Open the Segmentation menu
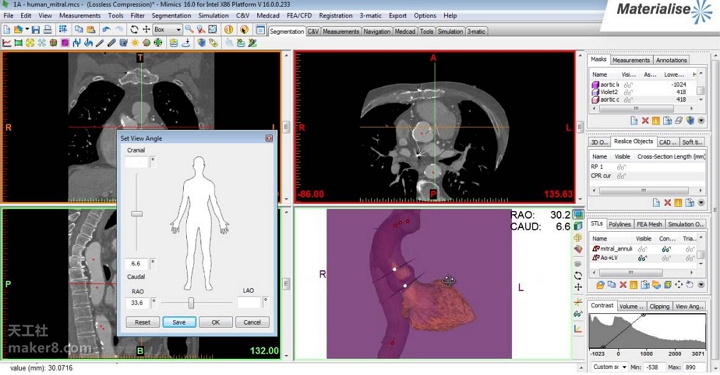 click(171, 15)
